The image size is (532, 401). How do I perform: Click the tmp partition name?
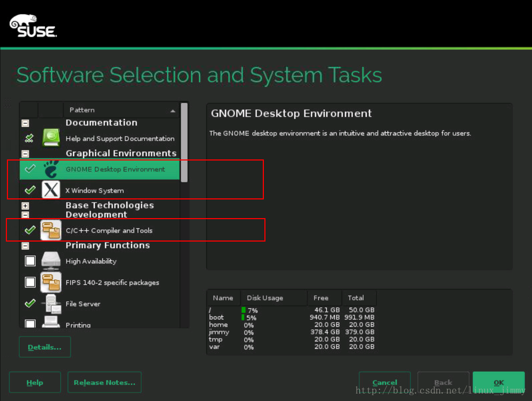click(x=215, y=339)
